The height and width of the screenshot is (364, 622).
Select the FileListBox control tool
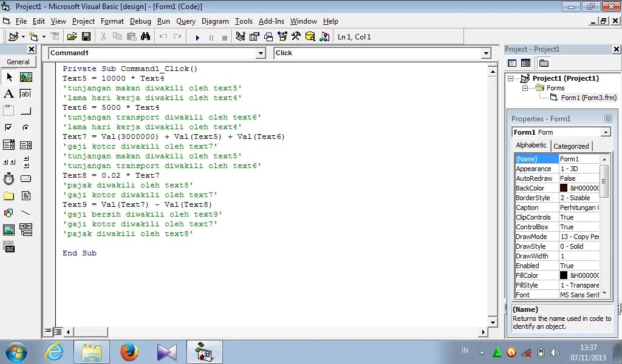pyautogui.click(x=26, y=196)
